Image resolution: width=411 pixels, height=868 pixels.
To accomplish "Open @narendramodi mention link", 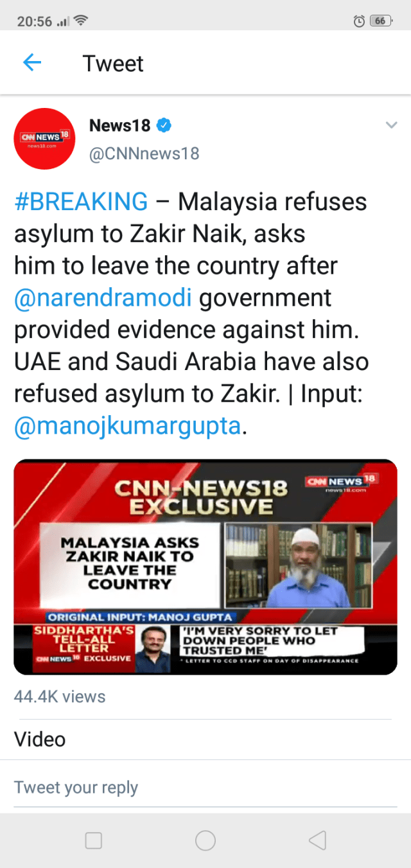I will click(103, 297).
